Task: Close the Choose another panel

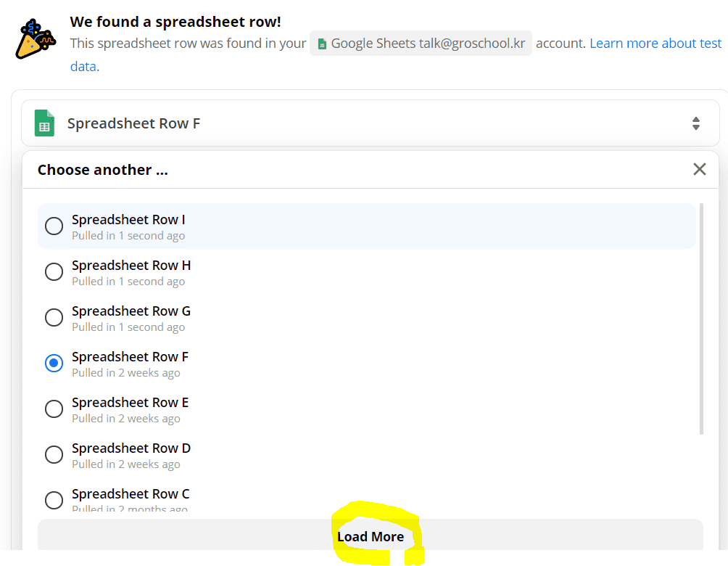Action: tap(699, 169)
